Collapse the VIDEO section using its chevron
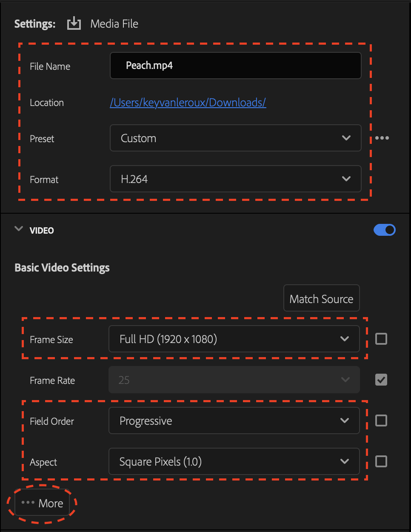Screen dimensions: 411x532 [18, 229]
